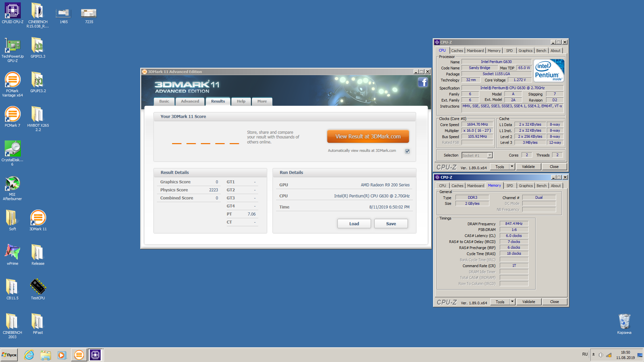Image resolution: width=644 pixels, height=362 pixels.
Task: Click the Facebook icon in 3DMark 11
Action: [423, 82]
